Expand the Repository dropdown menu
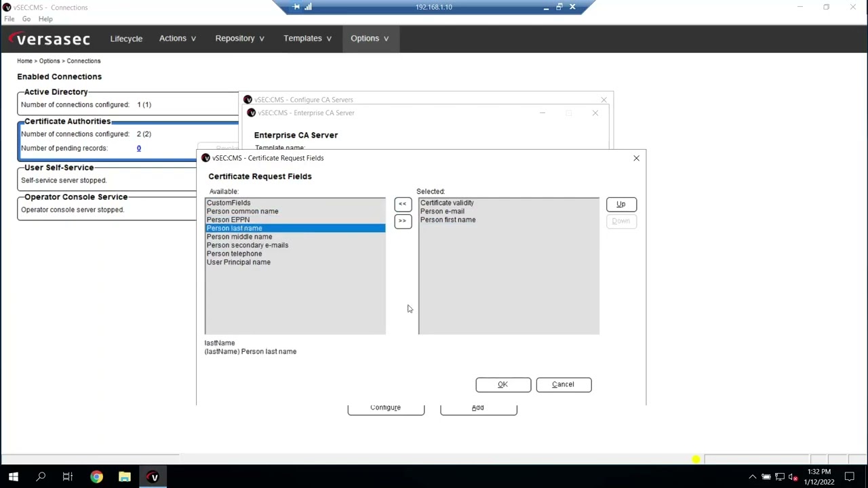Image resolution: width=868 pixels, height=488 pixels. (239, 39)
